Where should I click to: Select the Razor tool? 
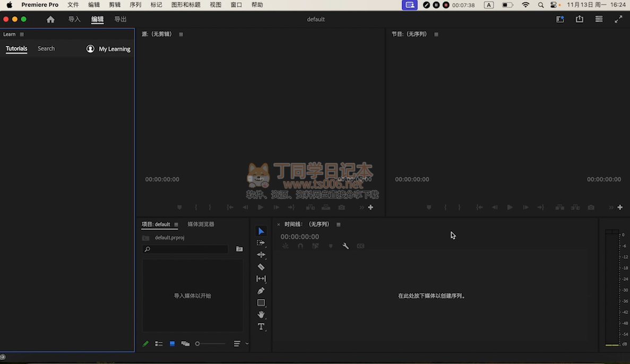pos(261,267)
